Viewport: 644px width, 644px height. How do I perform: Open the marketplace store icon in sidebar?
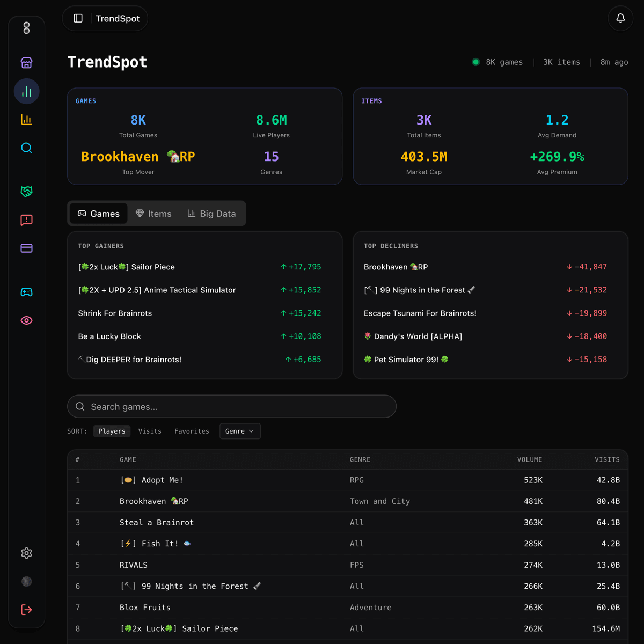coord(26,63)
